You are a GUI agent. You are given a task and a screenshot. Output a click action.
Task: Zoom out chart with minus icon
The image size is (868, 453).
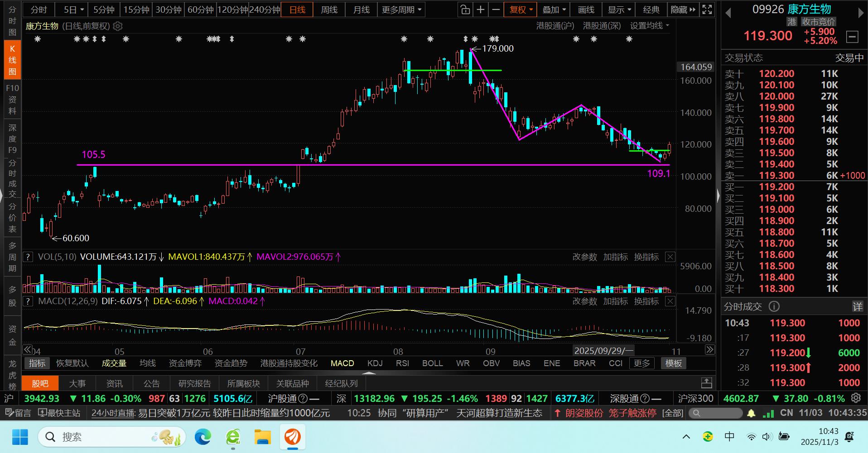(x=496, y=10)
